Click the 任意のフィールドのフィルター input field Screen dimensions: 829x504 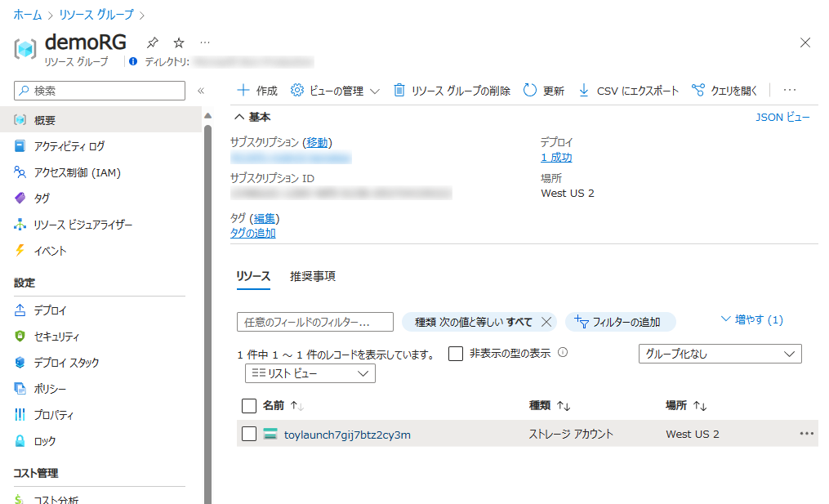click(x=314, y=322)
